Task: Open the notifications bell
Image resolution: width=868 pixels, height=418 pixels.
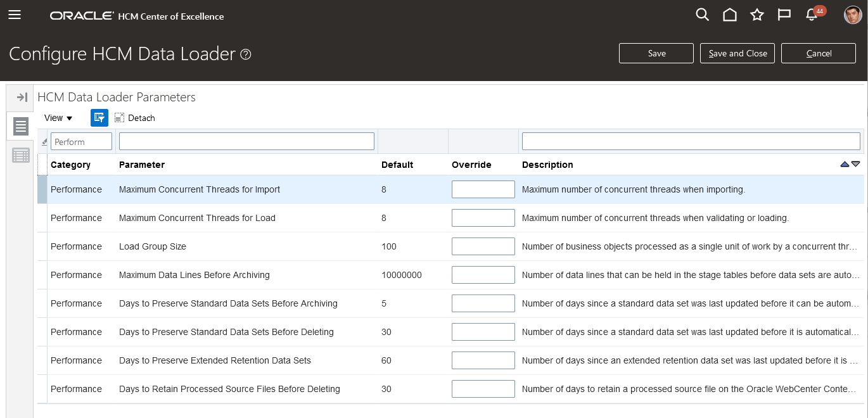Action: tap(812, 15)
